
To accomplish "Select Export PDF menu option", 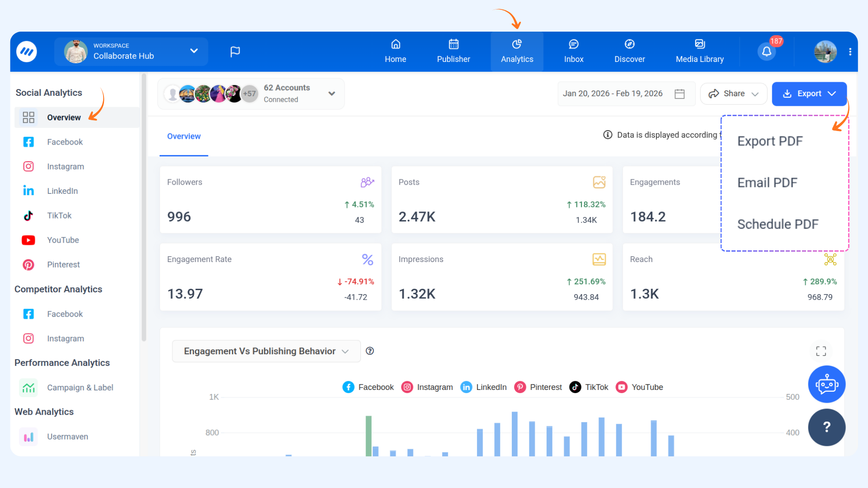I will [770, 141].
